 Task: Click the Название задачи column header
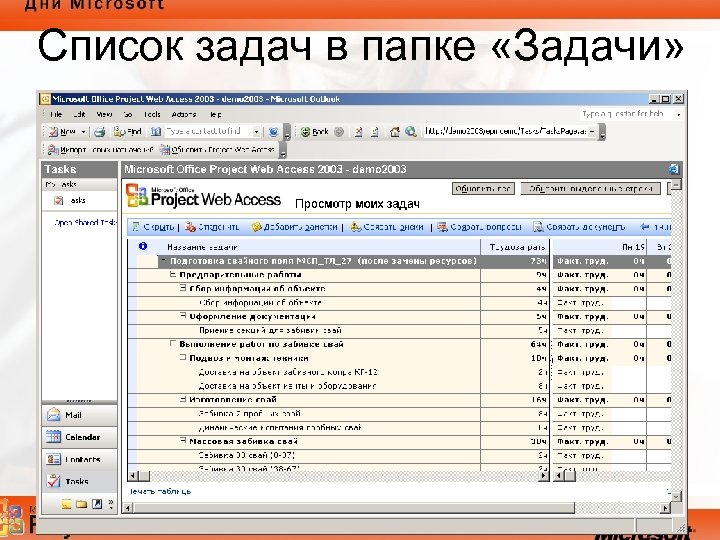point(202,247)
